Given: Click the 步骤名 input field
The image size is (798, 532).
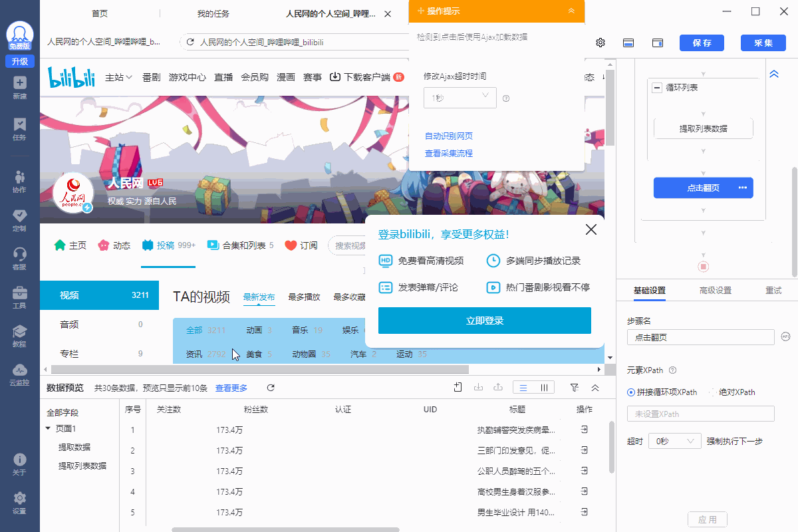Looking at the screenshot, I should 701,337.
